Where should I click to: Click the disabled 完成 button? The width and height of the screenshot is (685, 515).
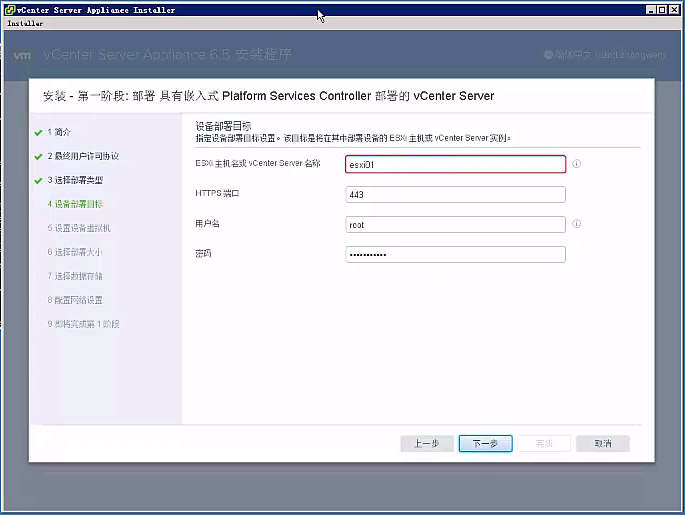pos(544,443)
